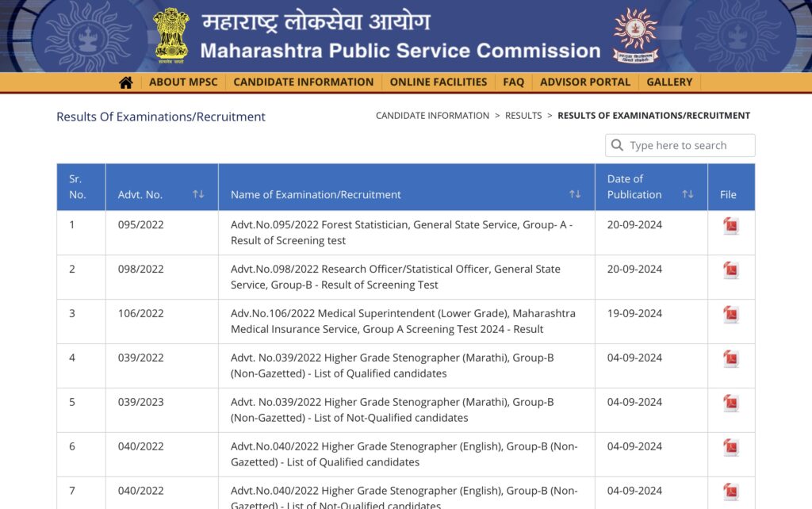Sort by Date of Publication arrows
Viewport: 812px width, 509px height.
688,194
